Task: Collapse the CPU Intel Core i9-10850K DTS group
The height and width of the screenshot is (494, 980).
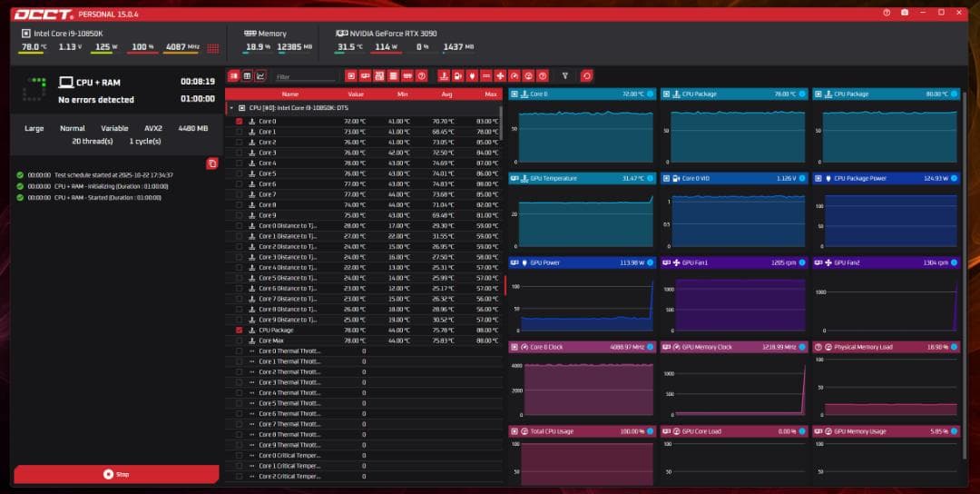Action: point(231,107)
